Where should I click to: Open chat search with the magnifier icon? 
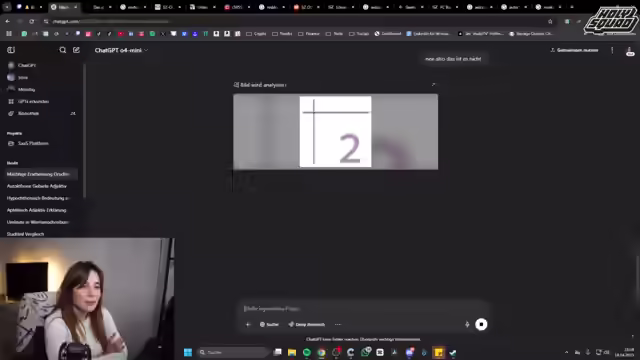point(62,50)
